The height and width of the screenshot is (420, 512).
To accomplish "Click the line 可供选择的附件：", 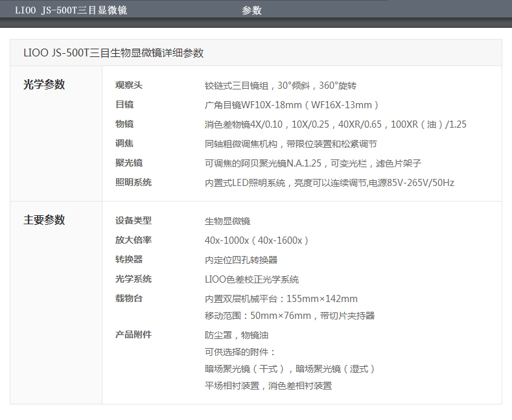I will [240, 352].
